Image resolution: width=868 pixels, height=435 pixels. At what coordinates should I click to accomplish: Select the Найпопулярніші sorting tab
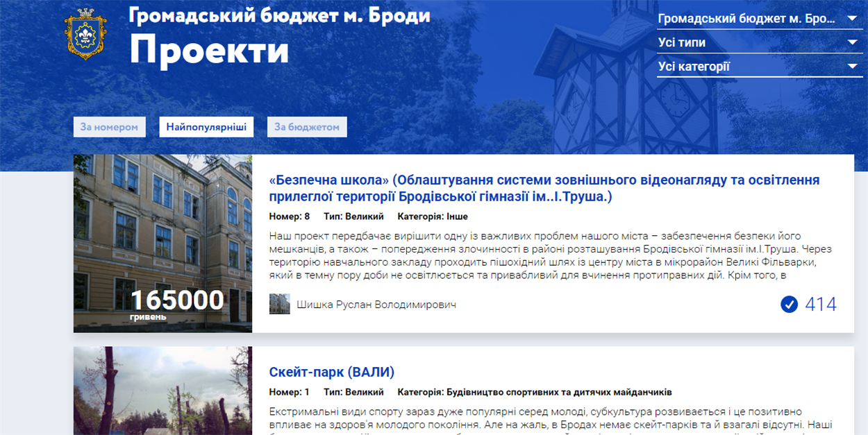coord(206,127)
